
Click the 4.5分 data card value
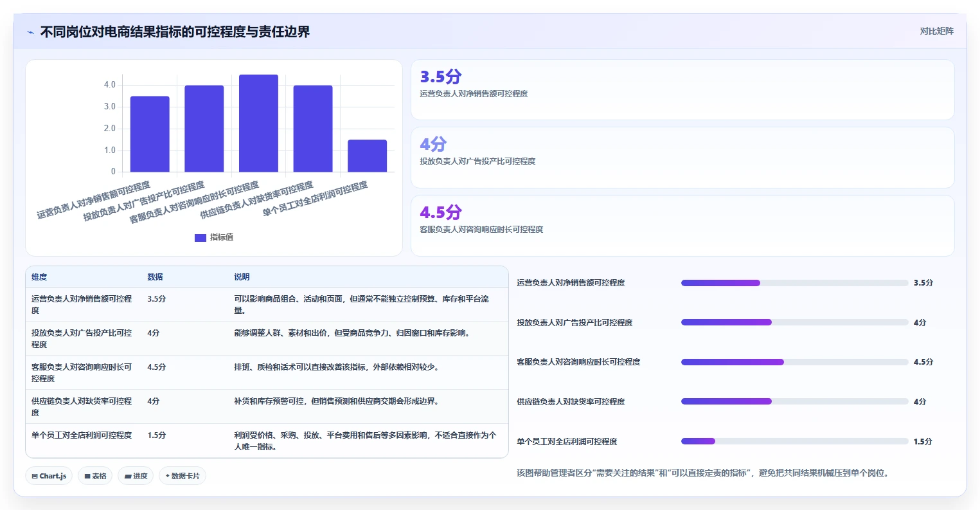pyautogui.click(x=441, y=213)
